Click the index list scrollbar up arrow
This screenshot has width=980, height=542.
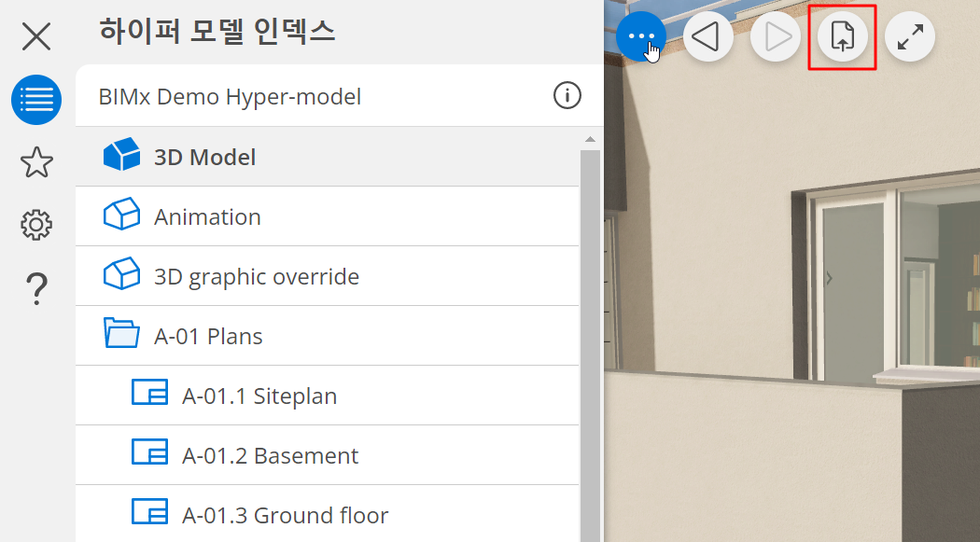point(590,140)
